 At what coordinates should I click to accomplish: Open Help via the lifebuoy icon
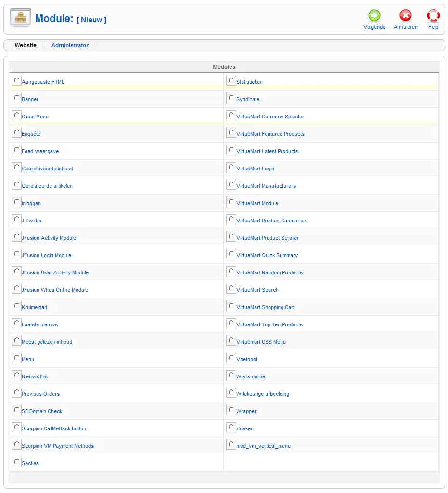click(x=433, y=16)
